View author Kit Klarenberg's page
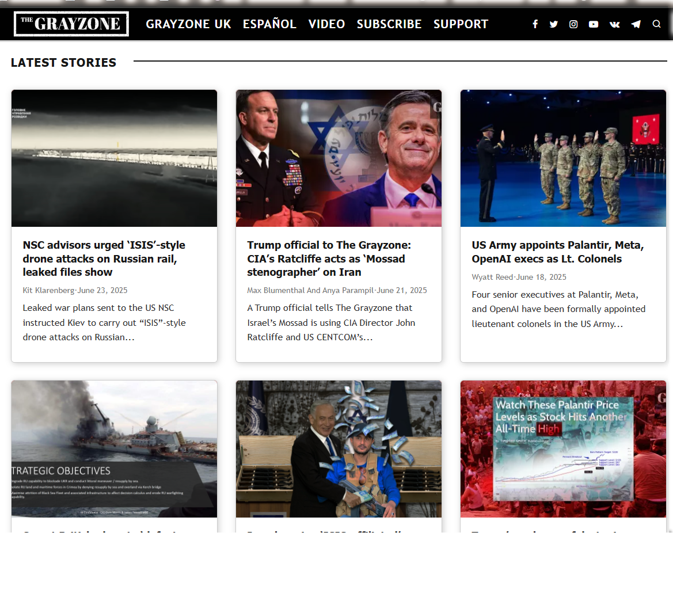Image resolution: width=673 pixels, height=616 pixels. click(x=48, y=290)
